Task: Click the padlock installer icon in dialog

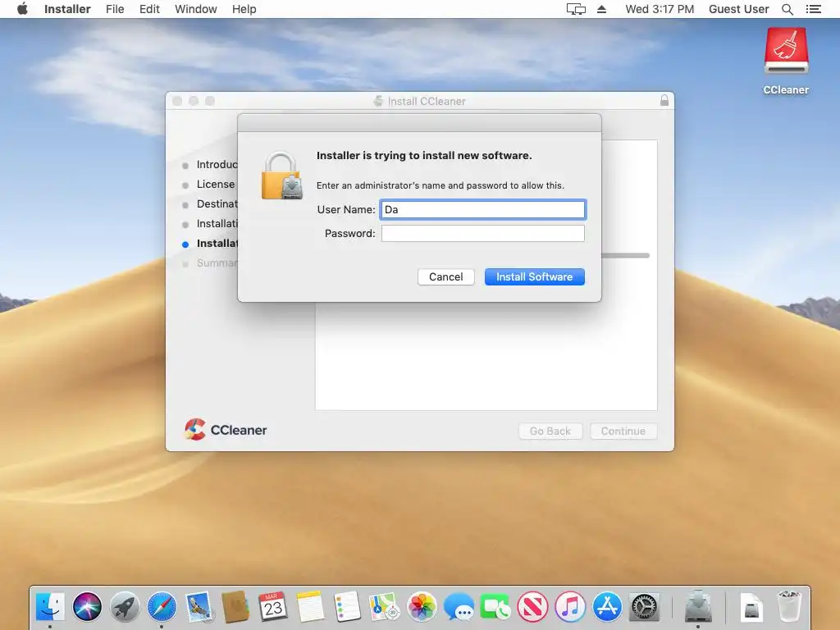Action: pyautogui.click(x=282, y=176)
